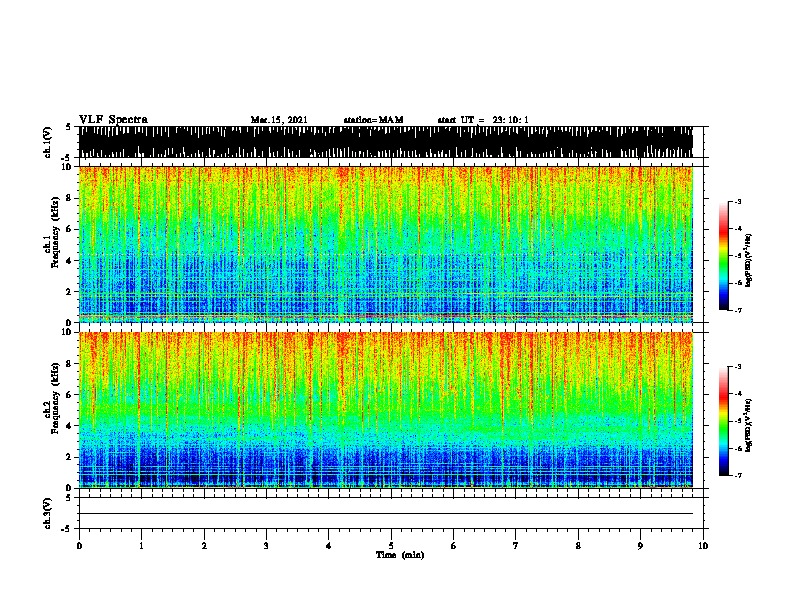Viewport: 792px width, 612px height.
Task: Click the time axis tick label "3"
Action: click(x=266, y=546)
